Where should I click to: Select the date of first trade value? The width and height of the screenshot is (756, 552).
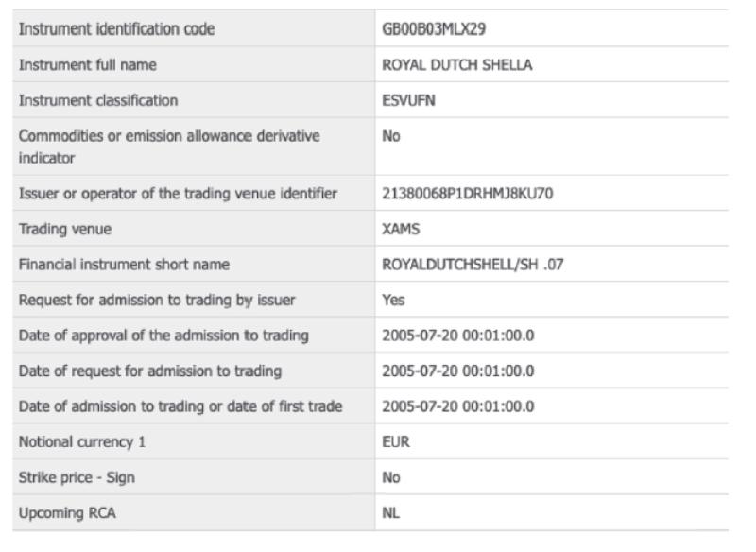pyautogui.click(x=458, y=406)
